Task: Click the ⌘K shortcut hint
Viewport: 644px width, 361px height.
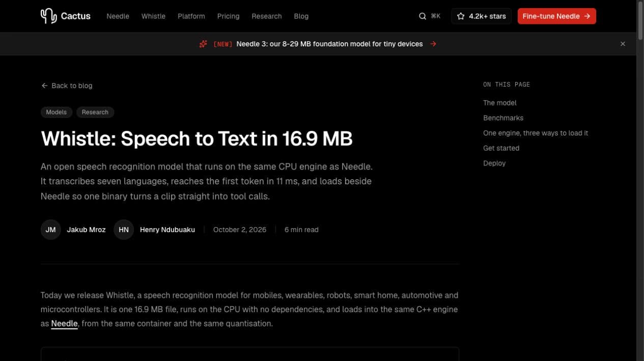Action: [436, 16]
